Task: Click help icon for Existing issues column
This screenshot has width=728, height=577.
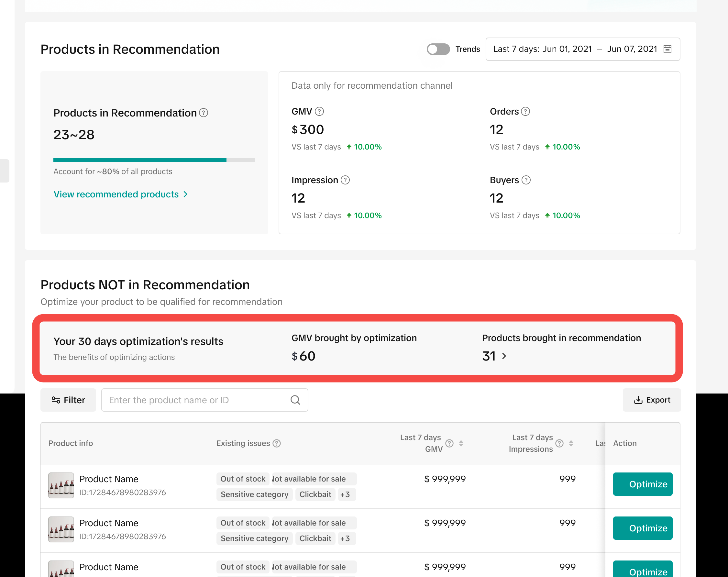Action: tap(277, 443)
